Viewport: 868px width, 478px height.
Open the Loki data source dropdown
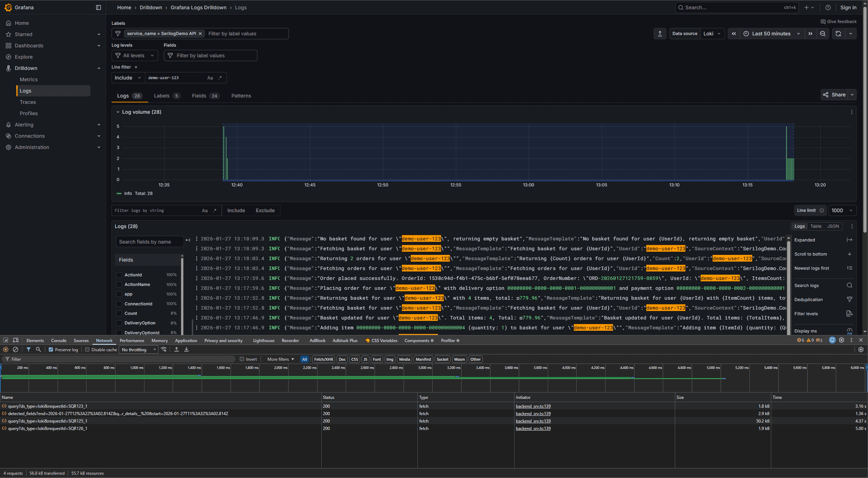(712, 33)
